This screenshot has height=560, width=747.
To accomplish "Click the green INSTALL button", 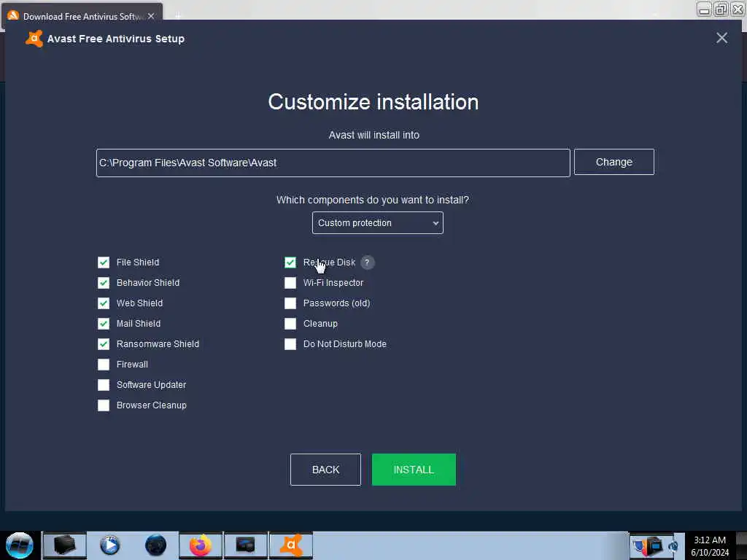I will 414,470.
